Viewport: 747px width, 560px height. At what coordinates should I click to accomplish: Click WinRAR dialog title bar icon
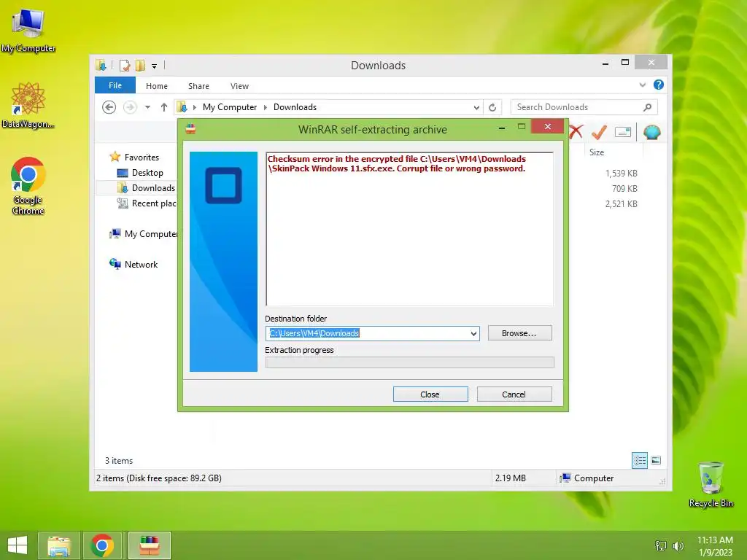tap(190, 129)
